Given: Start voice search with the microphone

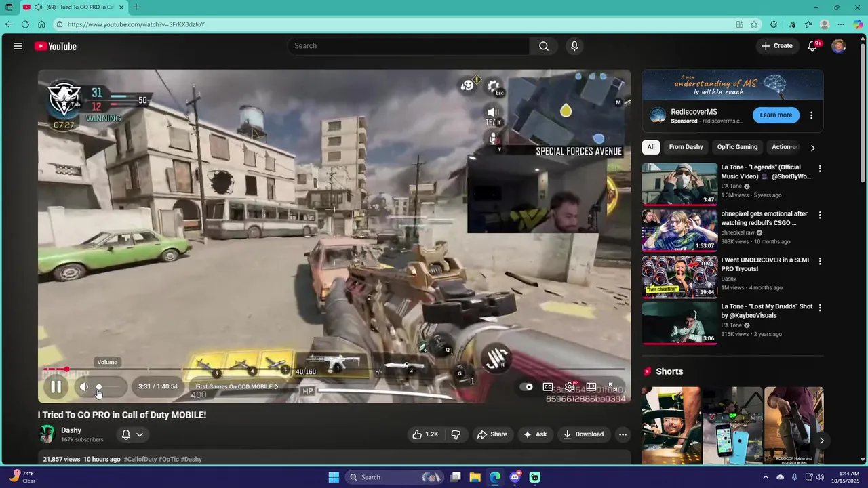Looking at the screenshot, I should [x=574, y=46].
